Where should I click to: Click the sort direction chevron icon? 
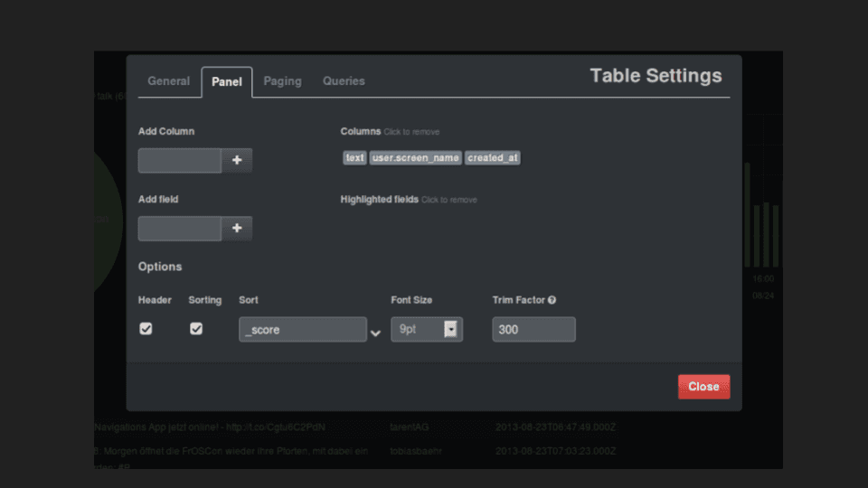point(375,333)
